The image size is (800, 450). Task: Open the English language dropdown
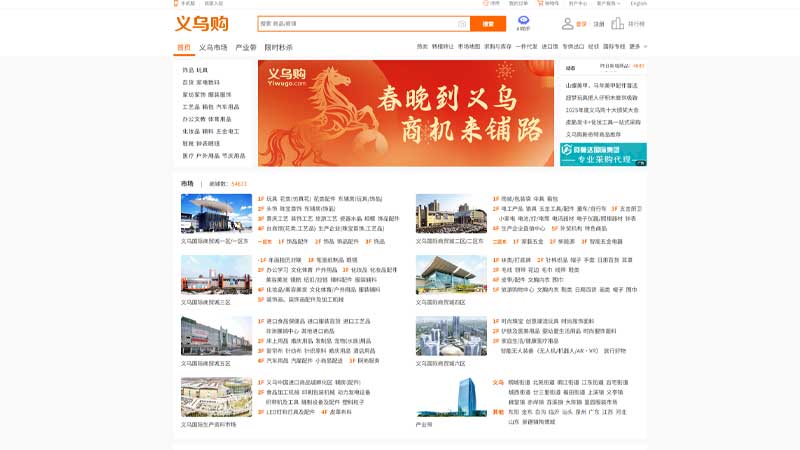(x=640, y=4)
